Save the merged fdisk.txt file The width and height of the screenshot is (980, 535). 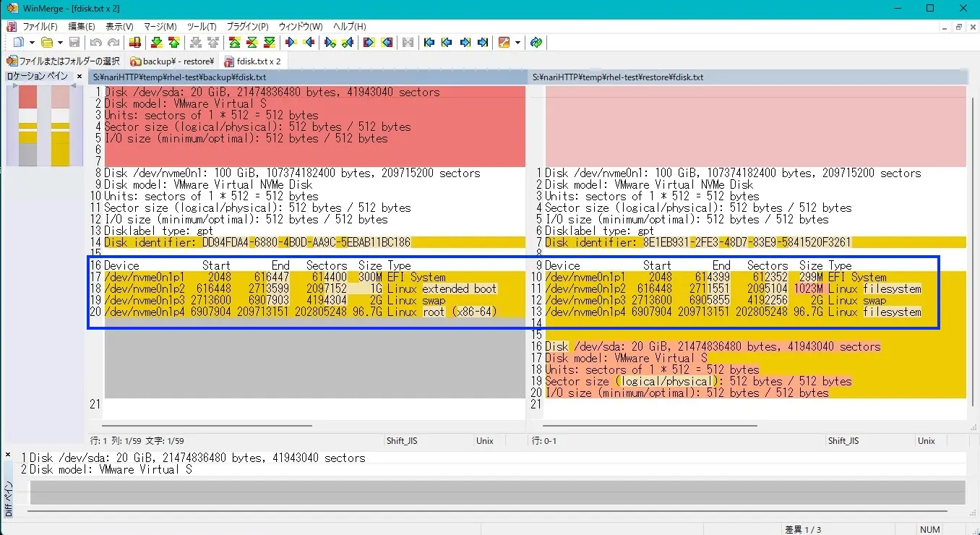tap(74, 42)
